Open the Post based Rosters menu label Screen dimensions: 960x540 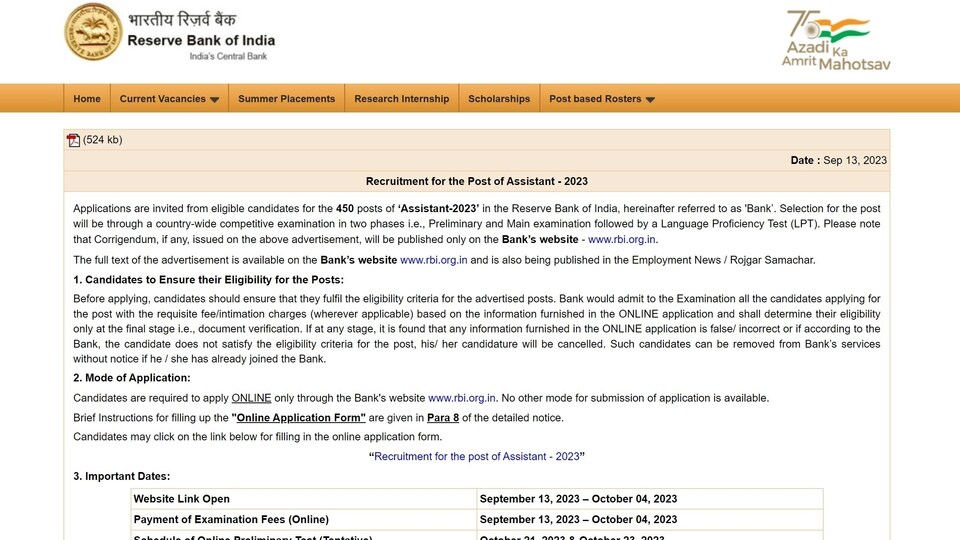[x=595, y=99]
